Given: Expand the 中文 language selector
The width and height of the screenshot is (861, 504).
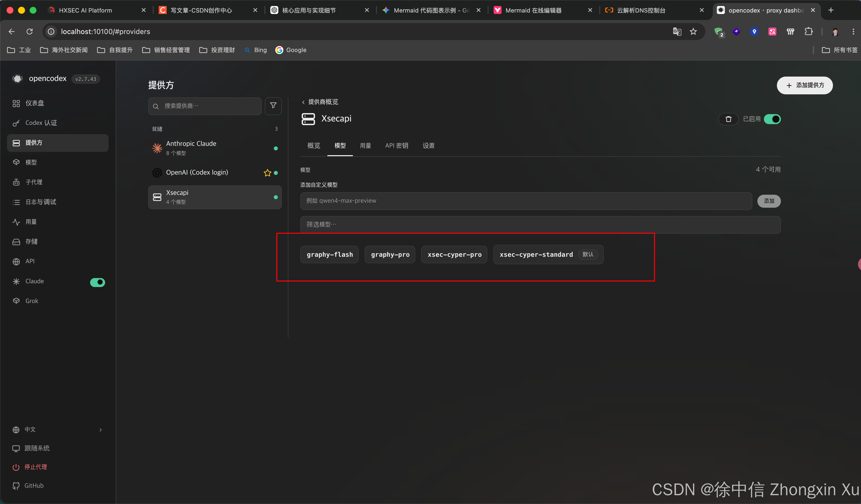Looking at the screenshot, I should (x=57, y=429).
